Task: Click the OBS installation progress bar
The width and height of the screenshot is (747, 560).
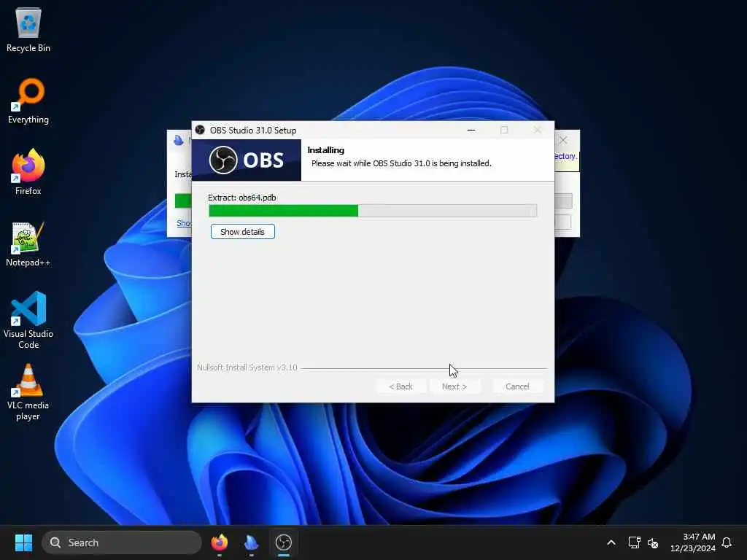Action: click(x=373, y=211)
